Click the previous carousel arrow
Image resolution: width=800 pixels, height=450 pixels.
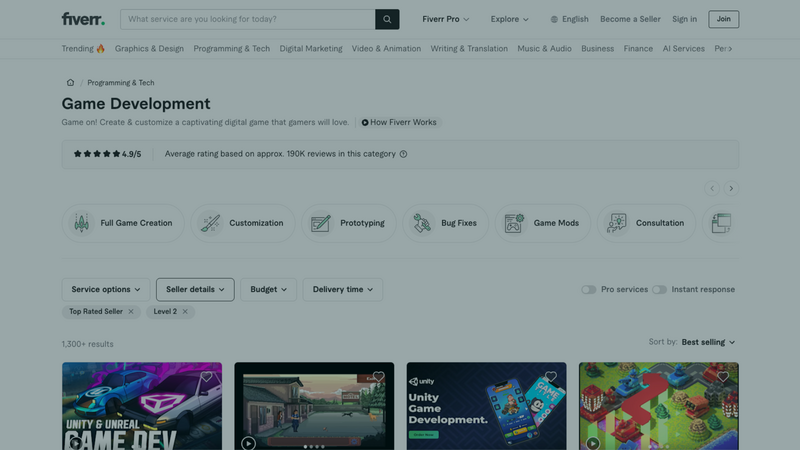[712, 188]
